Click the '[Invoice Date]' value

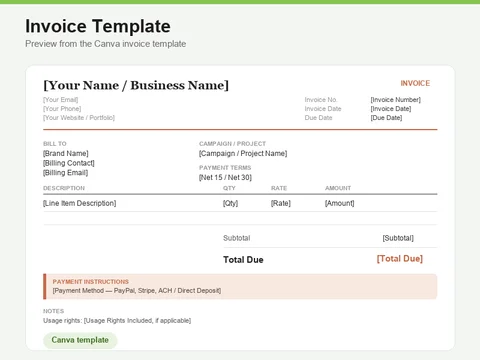tap(391, 109)
